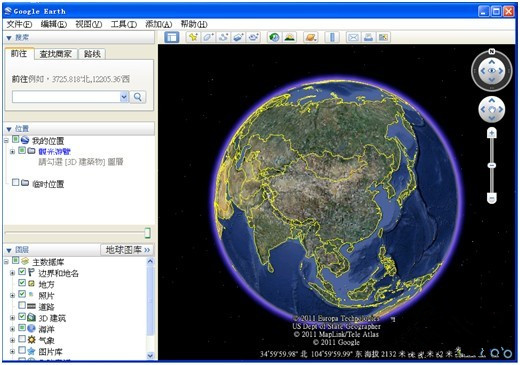Click the places opacity slider handle
The height and width of the screenshot is (365, 520).
click(148, 233)
